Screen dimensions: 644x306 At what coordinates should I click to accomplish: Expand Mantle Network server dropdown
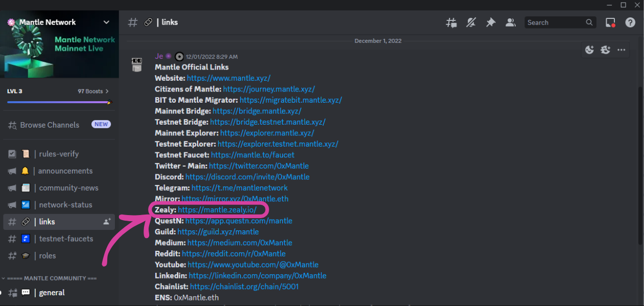tap(106, 22)
